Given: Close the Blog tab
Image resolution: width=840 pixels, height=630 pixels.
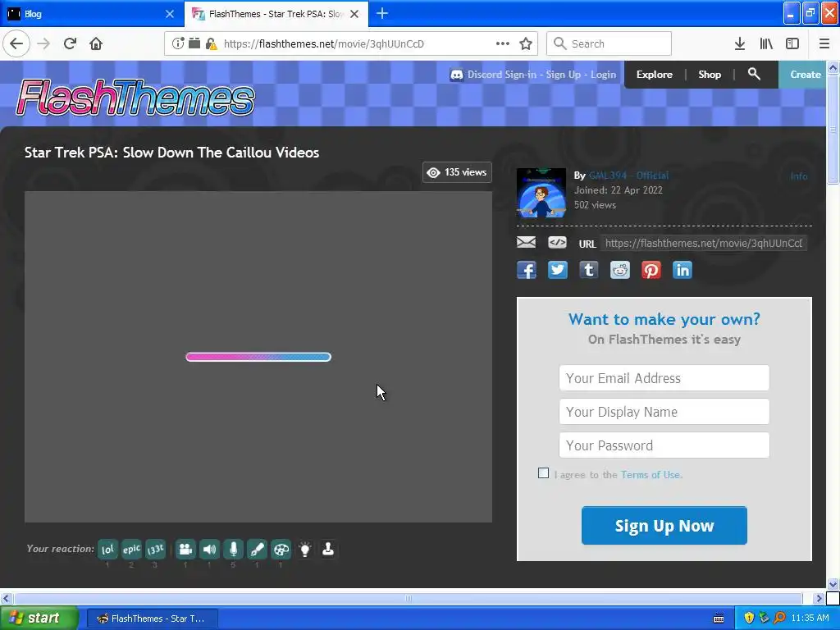Looking at the screenshot, I should point(170,14).
